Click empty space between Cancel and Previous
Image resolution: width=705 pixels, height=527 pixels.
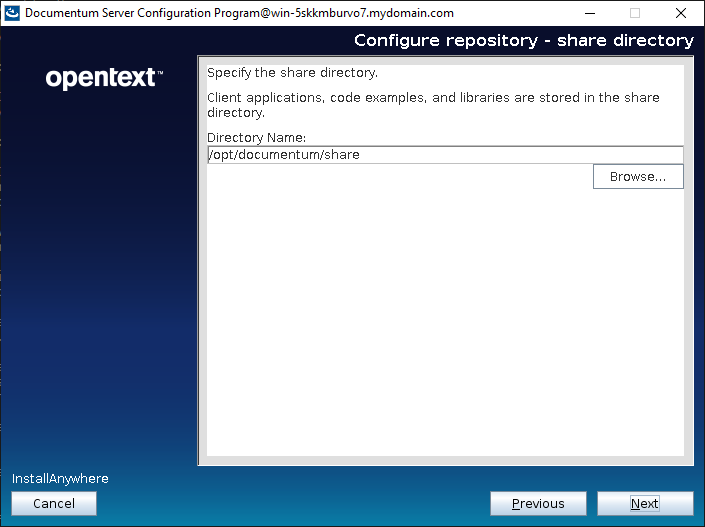pos(290,504)
